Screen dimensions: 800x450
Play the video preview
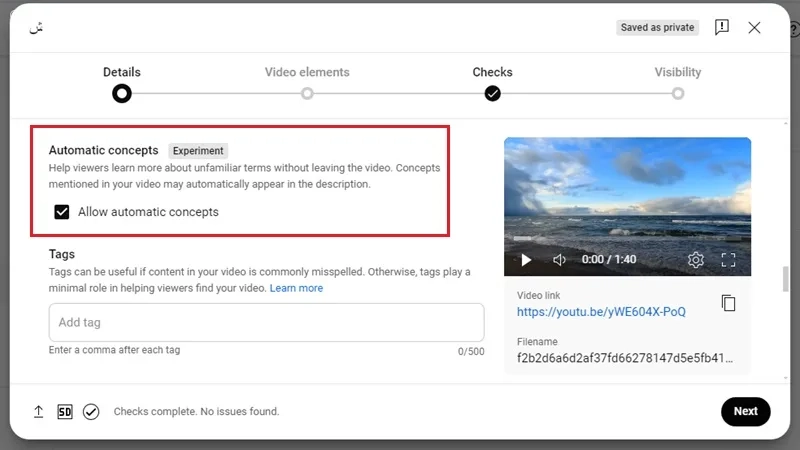(526, 260)
